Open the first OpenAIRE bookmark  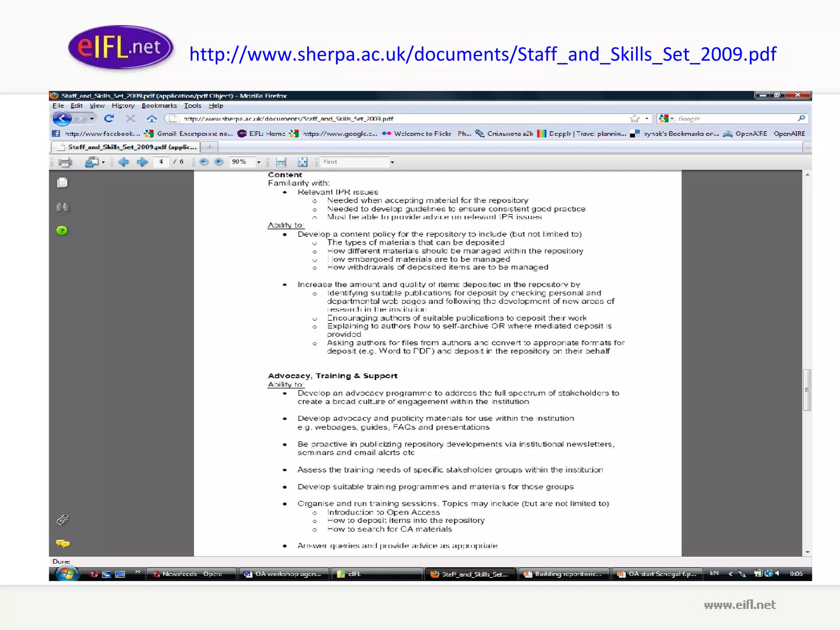(745, 134)
